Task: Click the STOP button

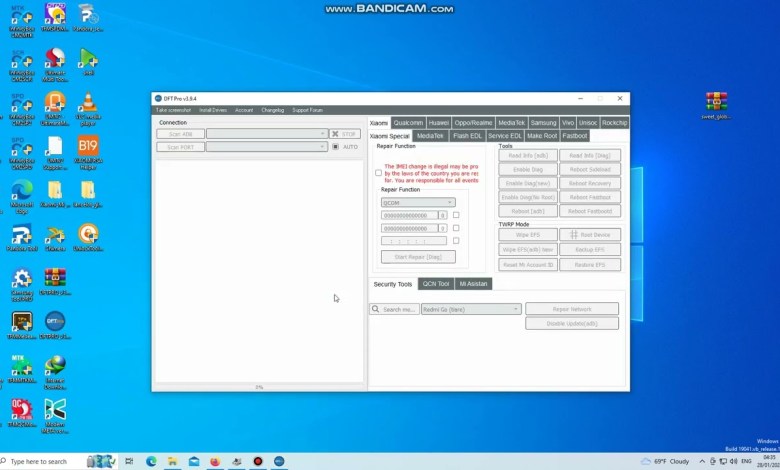Action: (345, 134)
